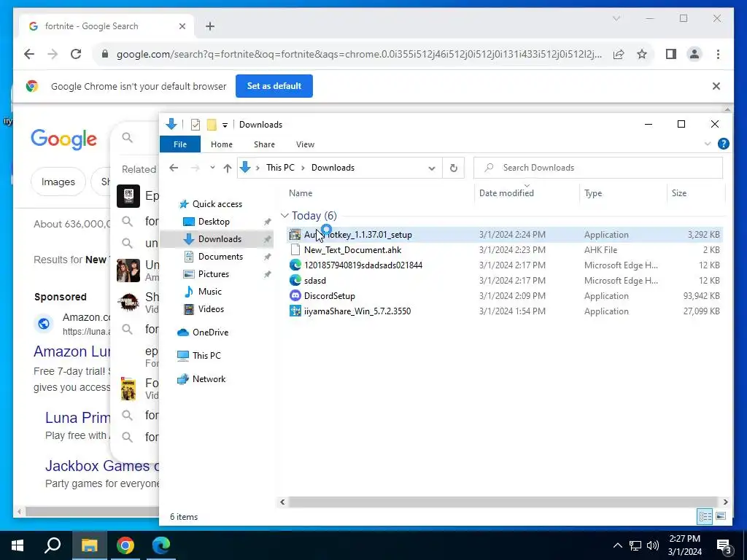
Task: Collapse the Today (6) group
Action: (285, 216)
